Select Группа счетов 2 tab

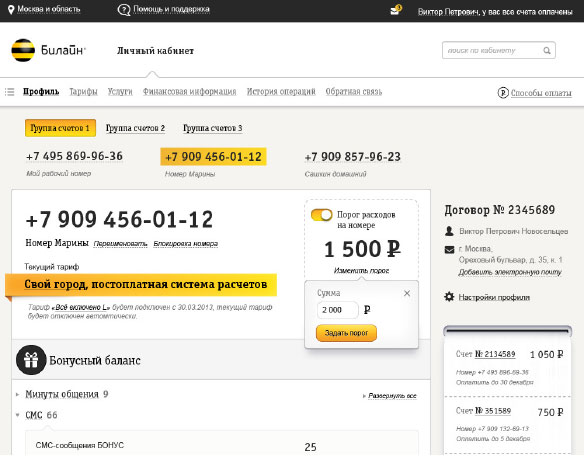click(x=135, y=128)
